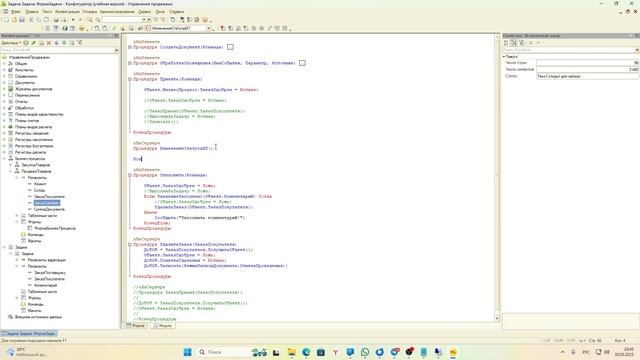
Task: Select the Отчеты tree item
Action: click(x=21, y=102)
